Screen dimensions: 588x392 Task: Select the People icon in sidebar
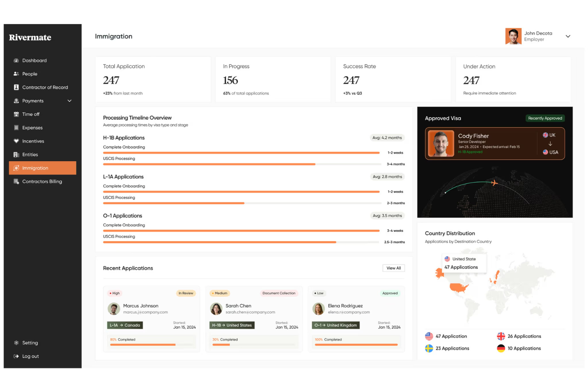coord(16,74)
